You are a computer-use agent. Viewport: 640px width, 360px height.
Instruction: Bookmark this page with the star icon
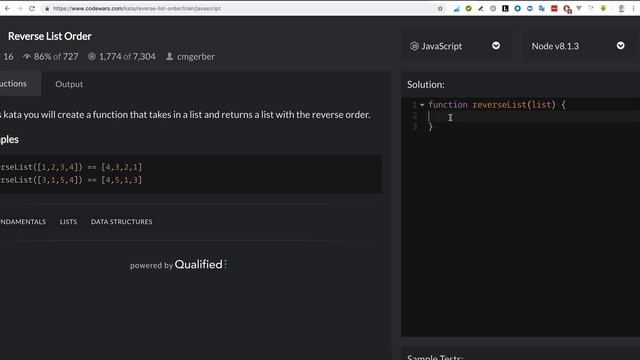point(440,9)
